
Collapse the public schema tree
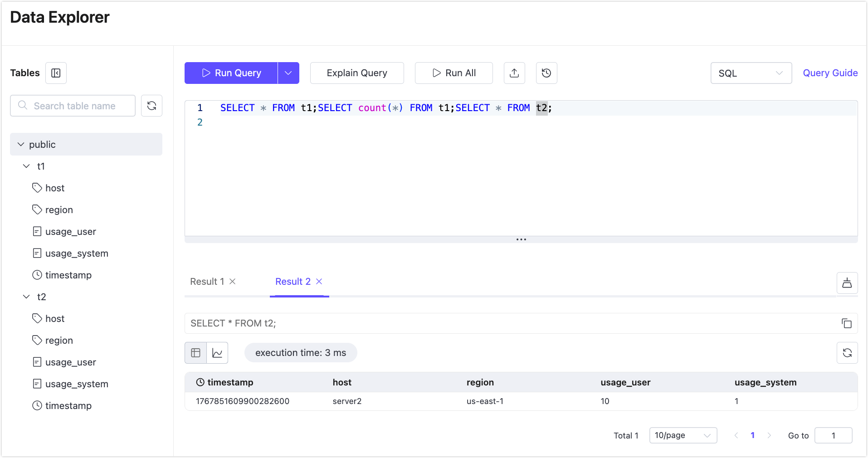(21, 144)
